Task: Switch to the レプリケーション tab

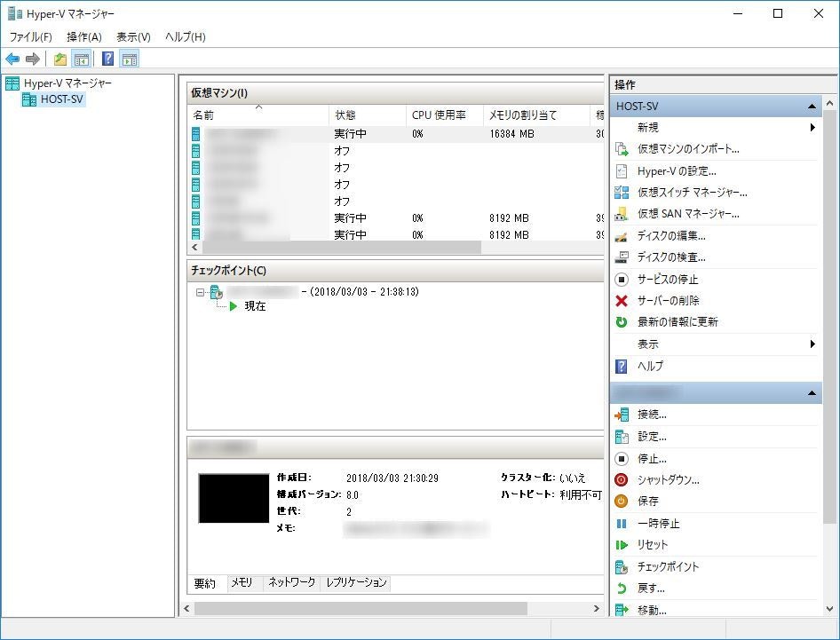Action: pyautogui.click(x=356, y=582)
